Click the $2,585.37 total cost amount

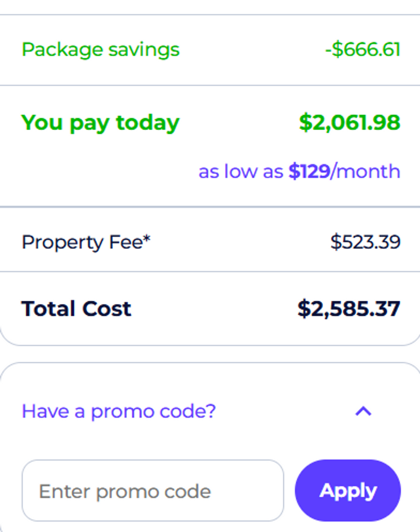click(x=349, y=309)
